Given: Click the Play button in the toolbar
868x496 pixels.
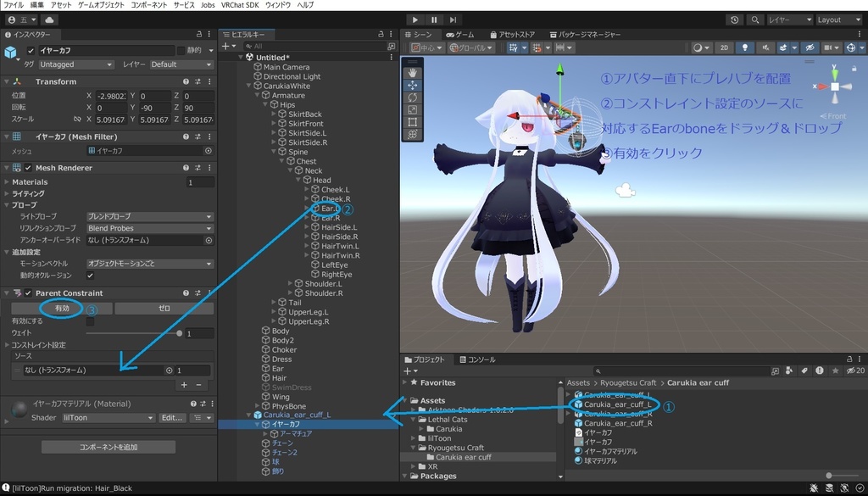Looking at the screenshot, I should pyautogui.click(x=415, y=20).
